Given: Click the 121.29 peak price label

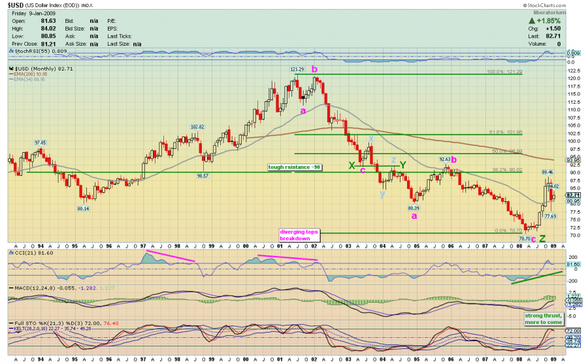Looking at the screenshot, I should point(297,69).
